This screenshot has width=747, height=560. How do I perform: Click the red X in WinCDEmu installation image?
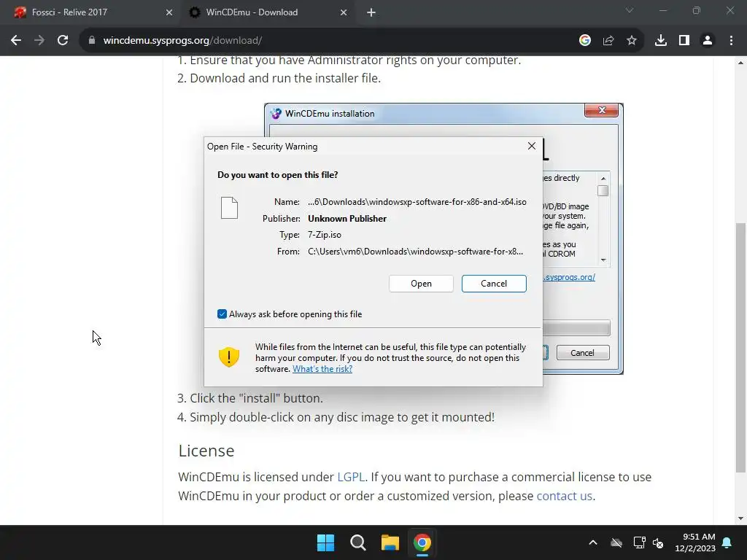click(602, 111)
